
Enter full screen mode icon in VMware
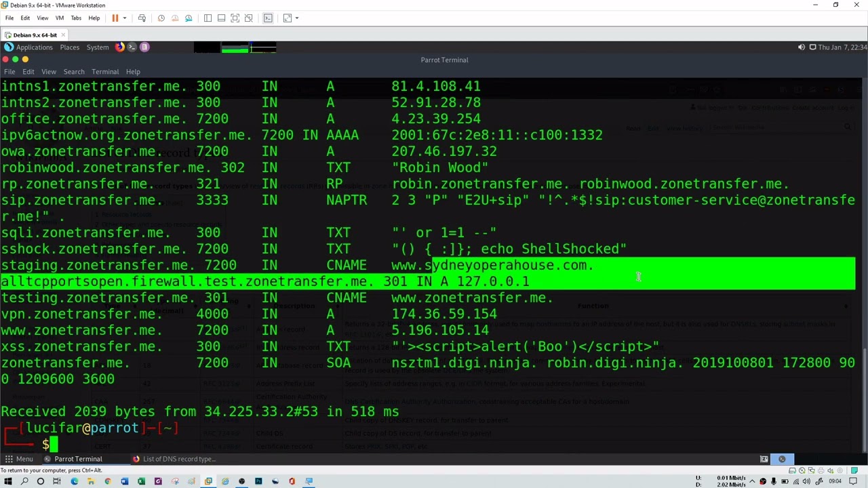[235, 18]
